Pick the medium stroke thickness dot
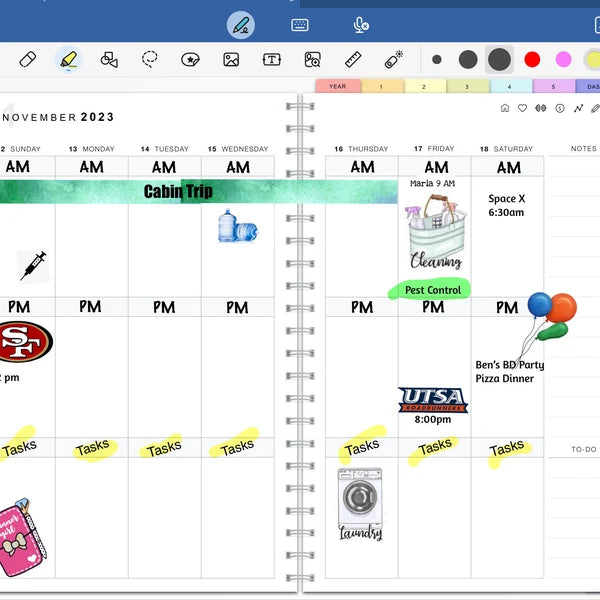Screen dimensions: 600x600 coord(468,60)
